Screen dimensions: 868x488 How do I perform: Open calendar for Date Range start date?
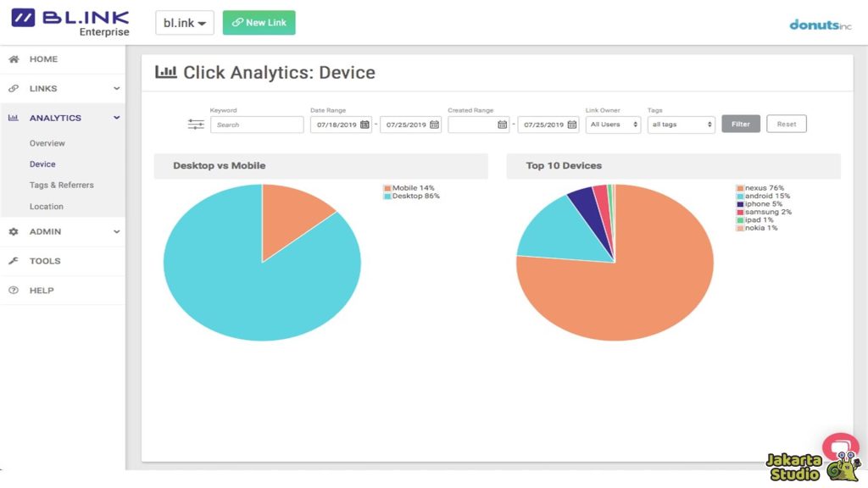pos(364,125)
